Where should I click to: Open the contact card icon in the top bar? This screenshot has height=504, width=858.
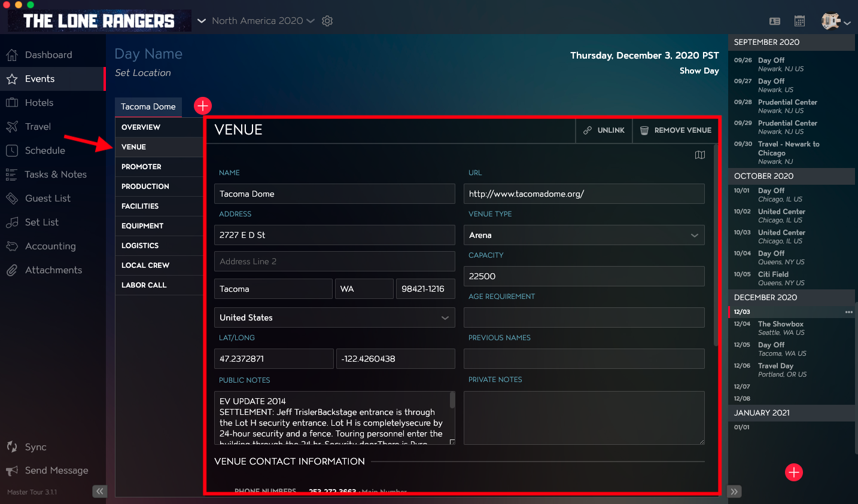[x=775, y=21]
